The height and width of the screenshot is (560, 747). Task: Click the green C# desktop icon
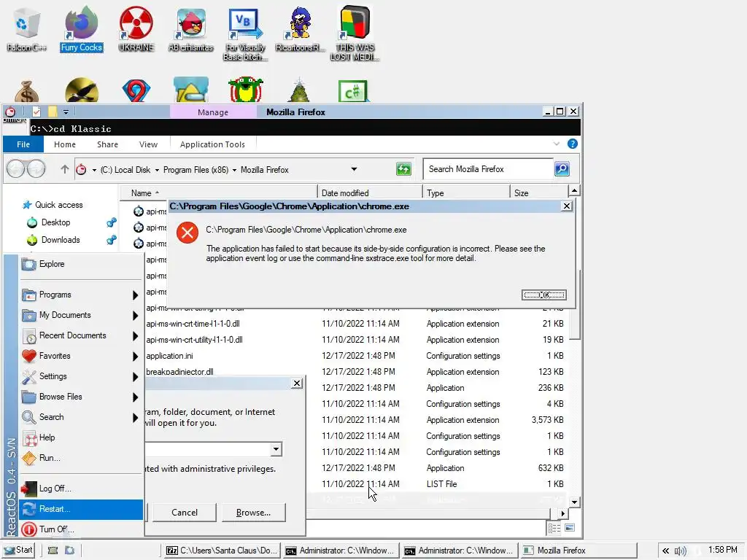click(354, 90)
